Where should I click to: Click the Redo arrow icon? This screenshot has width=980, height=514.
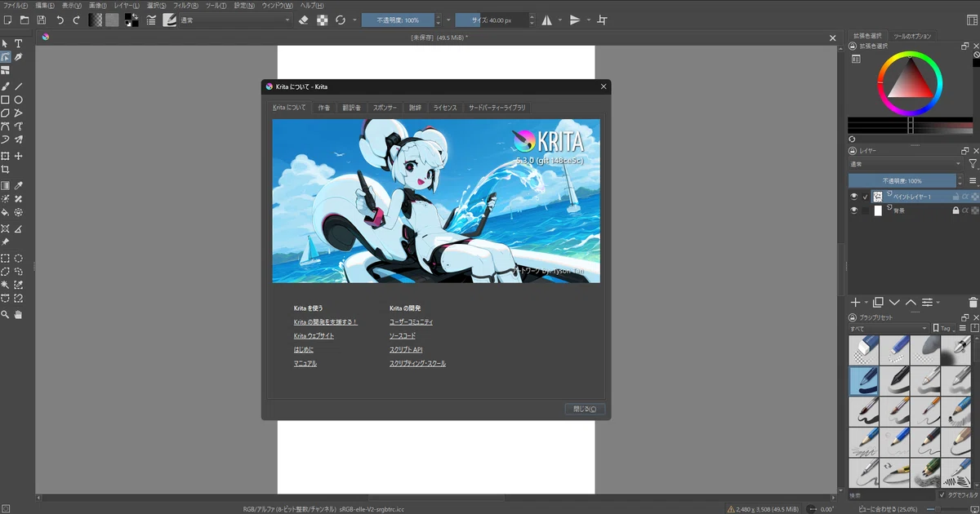coord(76,20)
